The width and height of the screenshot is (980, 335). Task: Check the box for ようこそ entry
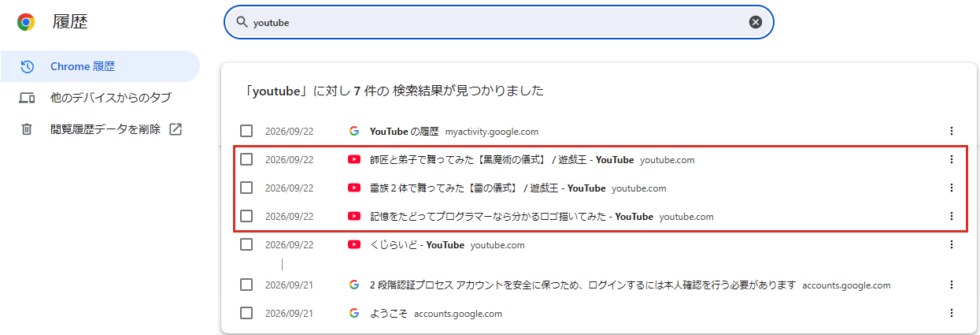246,313
